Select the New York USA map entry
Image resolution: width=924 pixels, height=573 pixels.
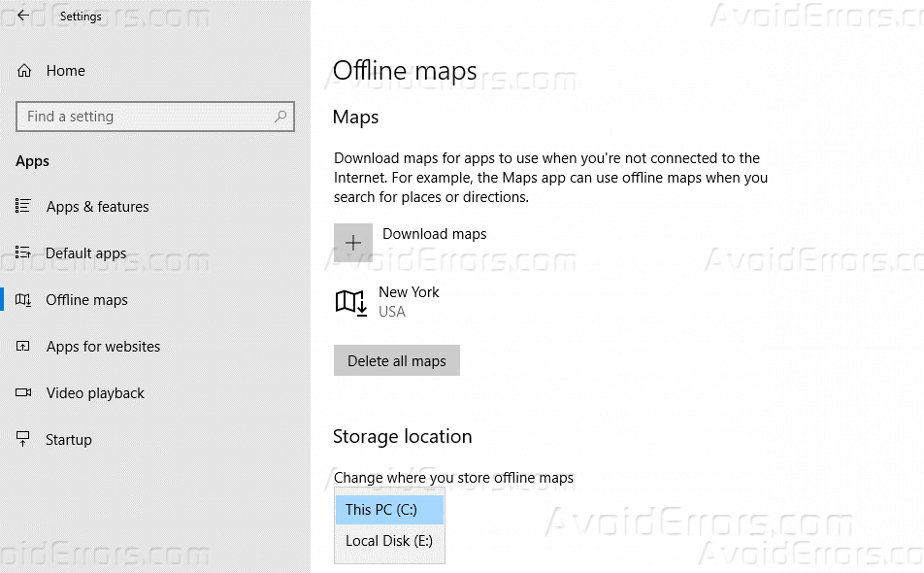coord(409,301)
